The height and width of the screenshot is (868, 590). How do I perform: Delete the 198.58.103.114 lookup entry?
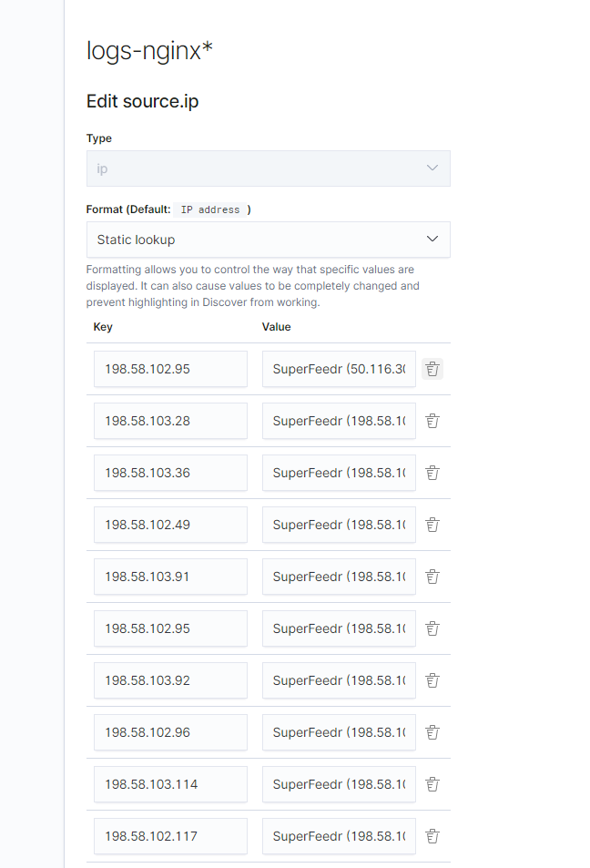432,784
